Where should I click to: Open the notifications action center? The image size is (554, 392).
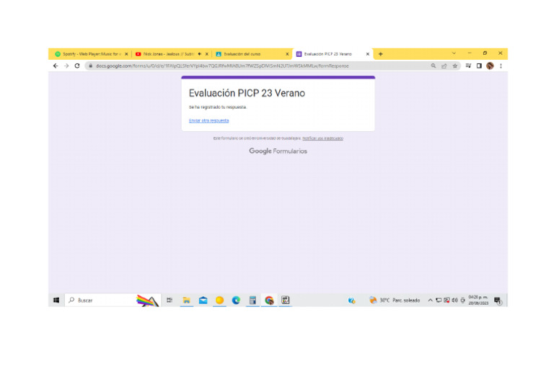[x=498, y=300]
